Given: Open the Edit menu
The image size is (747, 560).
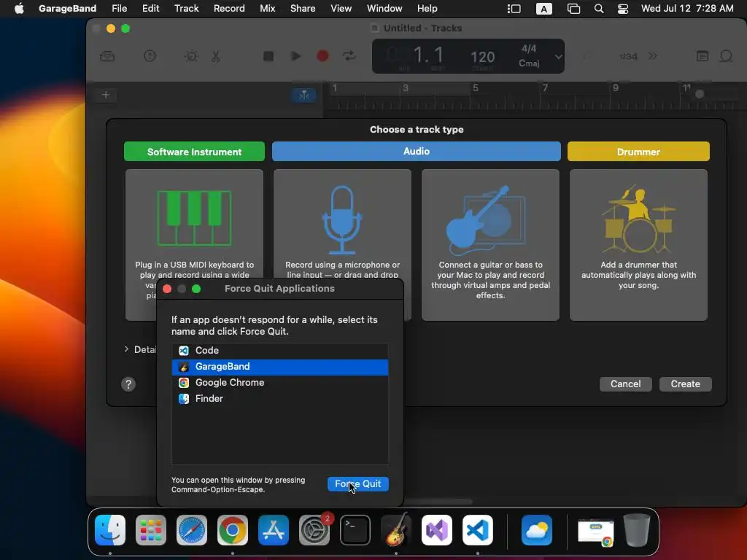Looking at the screenshot, I should (150, 9).
